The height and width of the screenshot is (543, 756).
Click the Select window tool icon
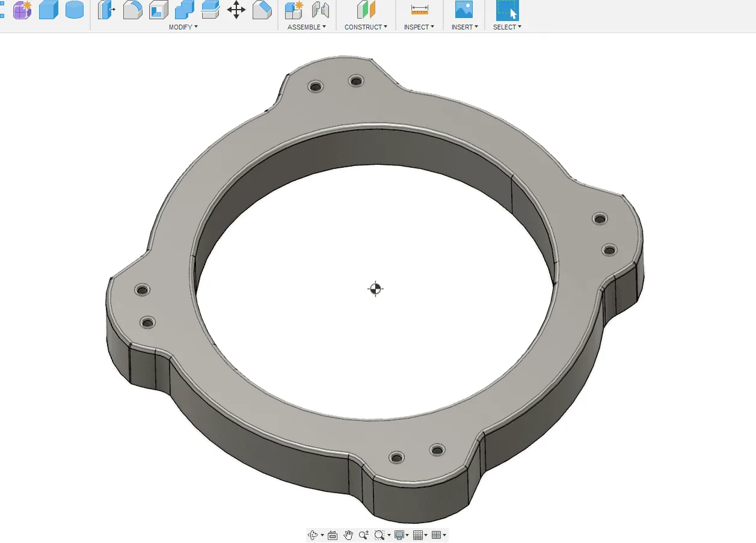(507, 10)
